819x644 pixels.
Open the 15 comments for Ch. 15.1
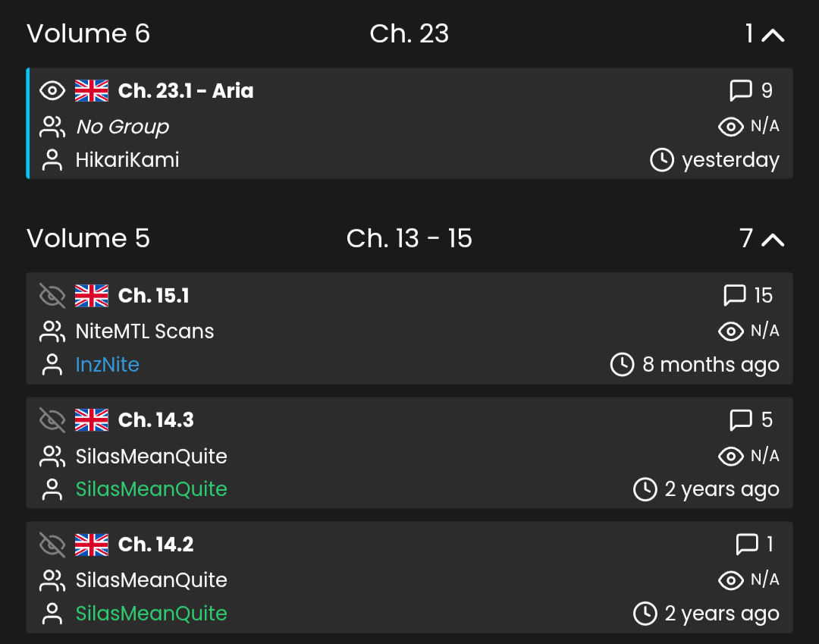(x=736, y=296)
